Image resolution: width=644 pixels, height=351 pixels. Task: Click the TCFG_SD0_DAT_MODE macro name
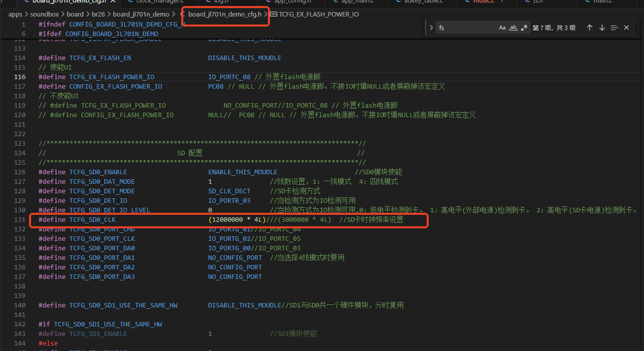click(102, 182)
